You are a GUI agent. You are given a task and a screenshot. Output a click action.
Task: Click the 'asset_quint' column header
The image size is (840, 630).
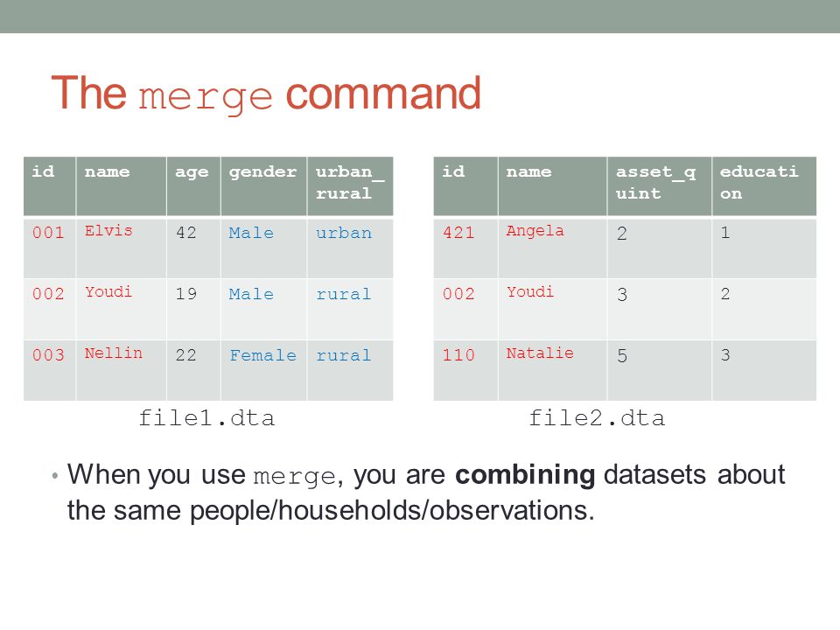click(x=660, y=186)
